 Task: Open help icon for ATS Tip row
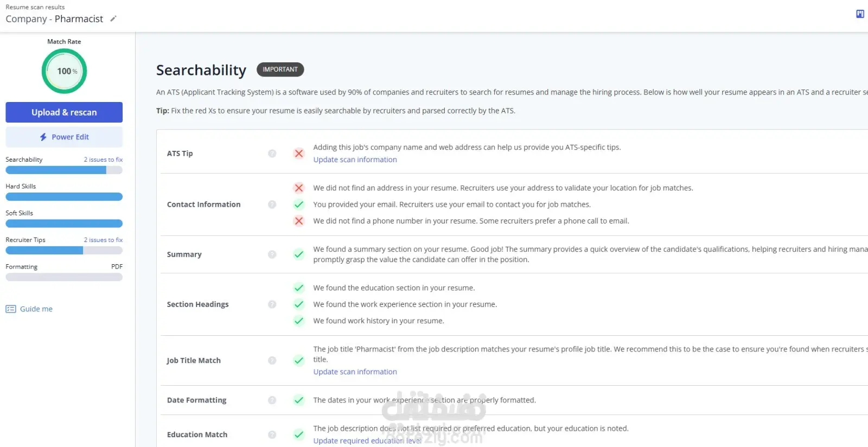point(272,154)
